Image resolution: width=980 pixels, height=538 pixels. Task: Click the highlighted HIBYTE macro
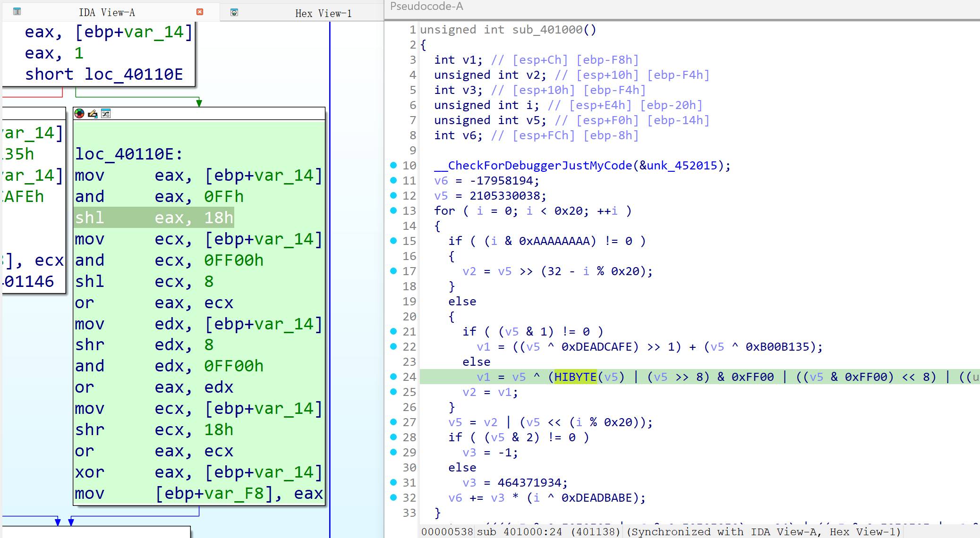[575, 377]
